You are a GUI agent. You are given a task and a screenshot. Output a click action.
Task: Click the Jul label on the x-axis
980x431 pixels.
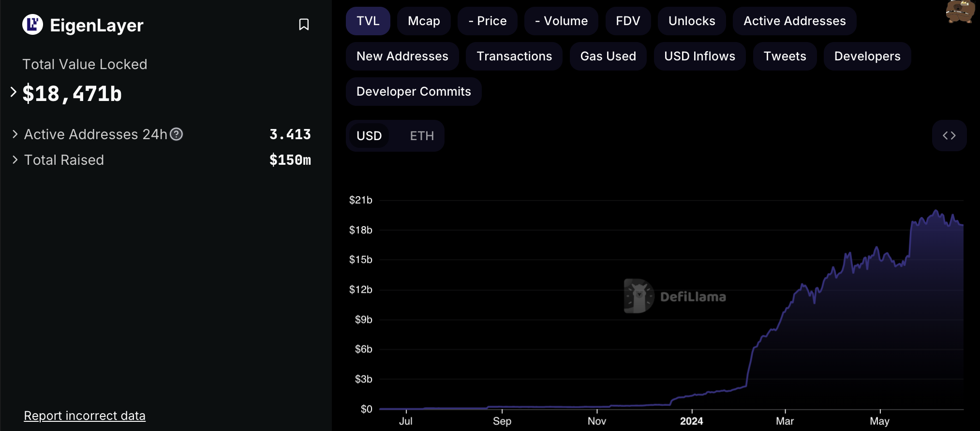(406, 421)
